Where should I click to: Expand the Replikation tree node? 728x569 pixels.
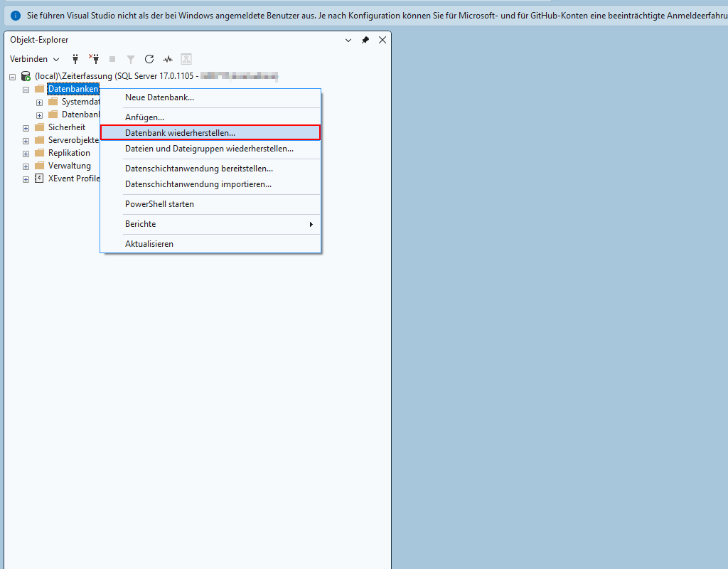pos(26,154)
